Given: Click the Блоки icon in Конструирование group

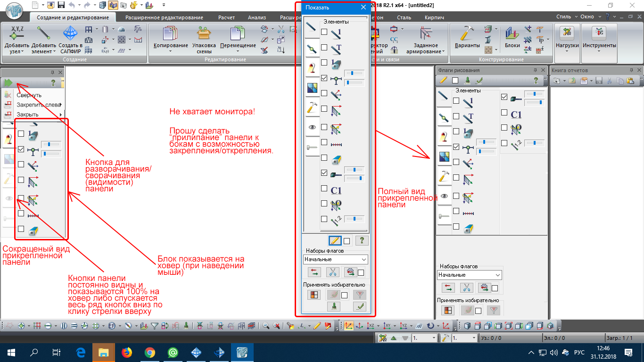Looking at the screenshot, I should point(512,33).
